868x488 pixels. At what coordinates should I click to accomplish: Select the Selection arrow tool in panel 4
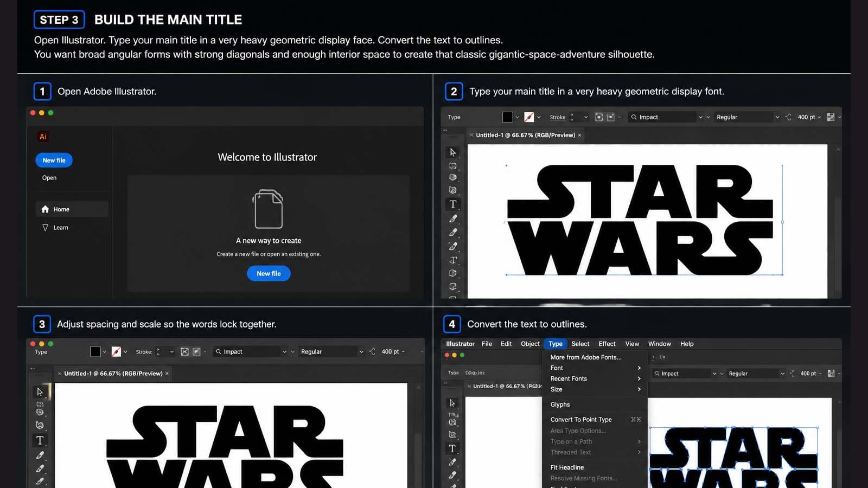click(x=452, y=403)
